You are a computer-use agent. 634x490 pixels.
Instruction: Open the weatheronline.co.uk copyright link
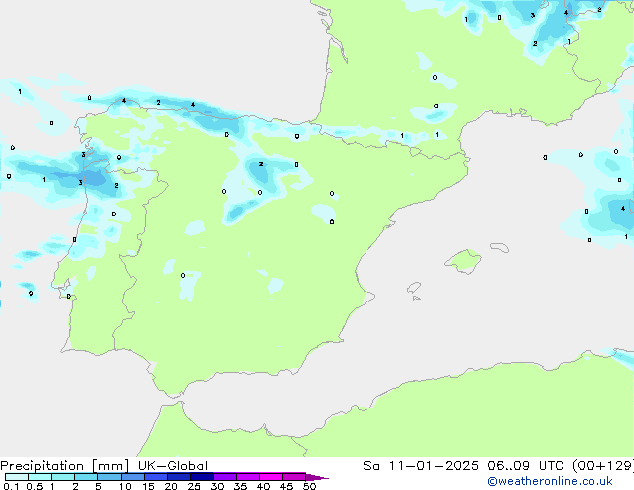pyautogui.click(x=550, y=481)
